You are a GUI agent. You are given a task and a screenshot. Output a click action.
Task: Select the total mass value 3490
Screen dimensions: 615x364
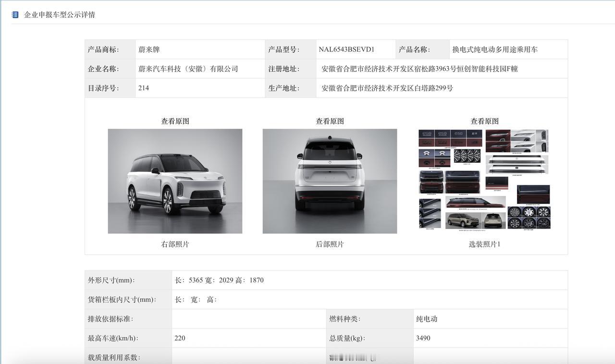(423, 338)
